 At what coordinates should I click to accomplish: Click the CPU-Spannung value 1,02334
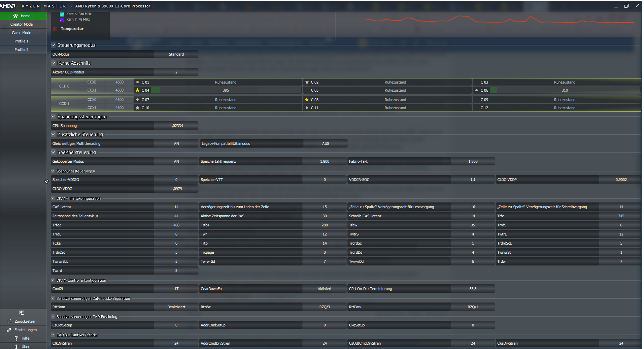176,126
